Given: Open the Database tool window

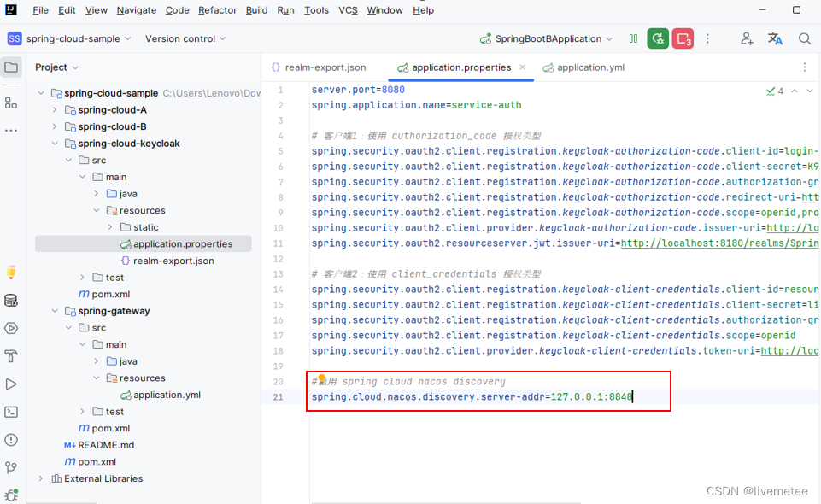Looking at the screenshot, I should pyautogui.click(x=11, y=300).
